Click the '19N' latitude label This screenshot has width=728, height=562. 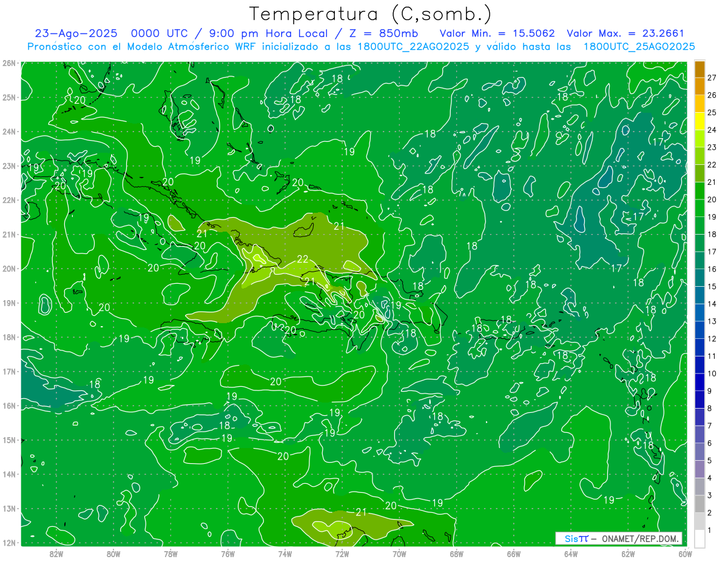(8, 303)
